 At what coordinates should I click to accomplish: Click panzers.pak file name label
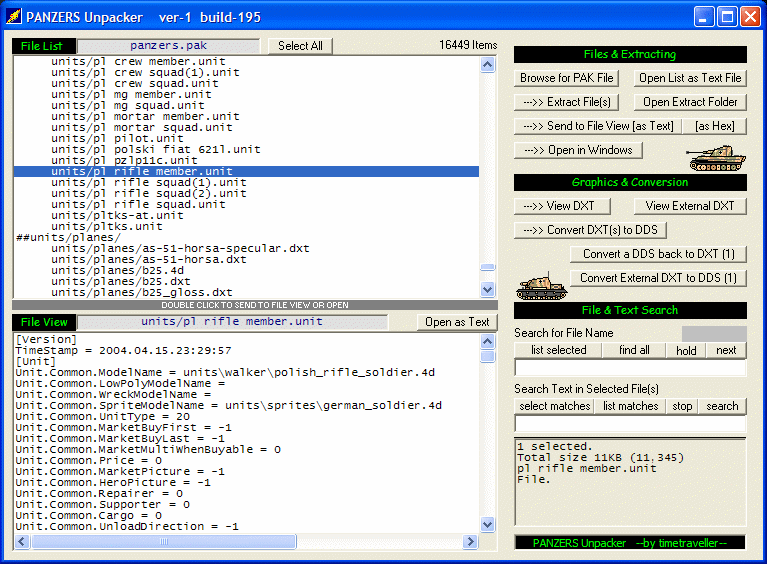pyautogui.click(x=168, y=46)
